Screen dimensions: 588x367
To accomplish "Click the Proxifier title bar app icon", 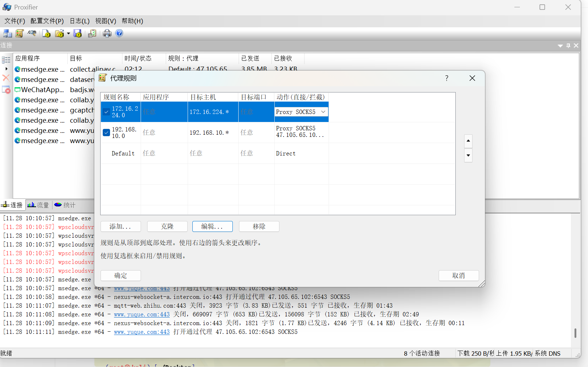I will coord(7,7).
